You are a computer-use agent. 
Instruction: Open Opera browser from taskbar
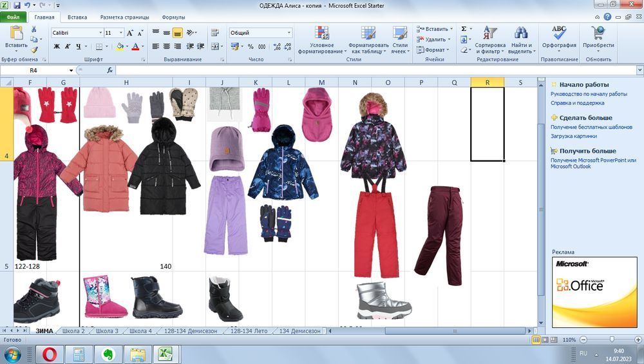coord(50,354)
